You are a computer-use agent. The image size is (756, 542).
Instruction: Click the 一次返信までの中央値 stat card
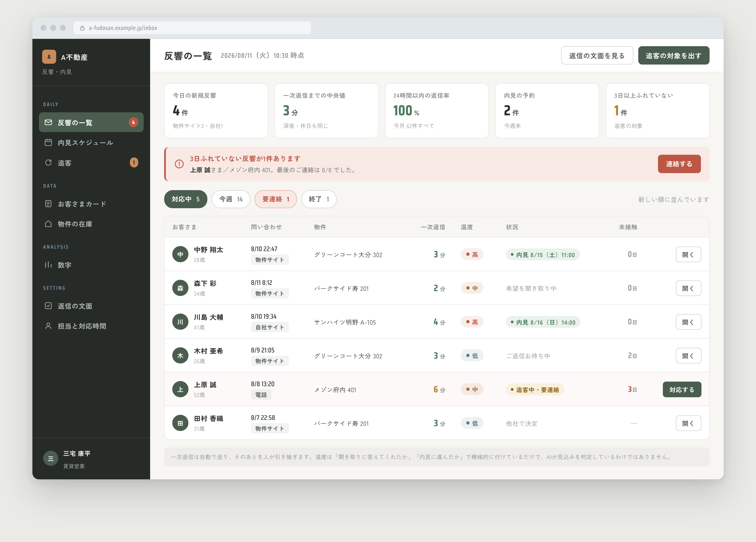(326, 111)
